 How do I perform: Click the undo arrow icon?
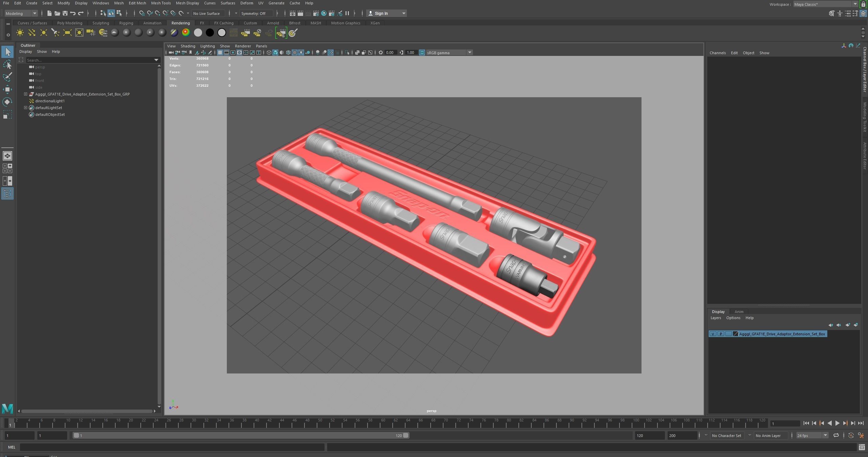[73, 13]
